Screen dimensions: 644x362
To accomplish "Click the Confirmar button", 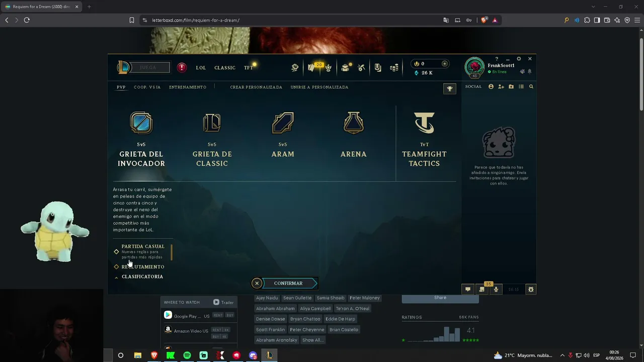I will coord(290,284).
